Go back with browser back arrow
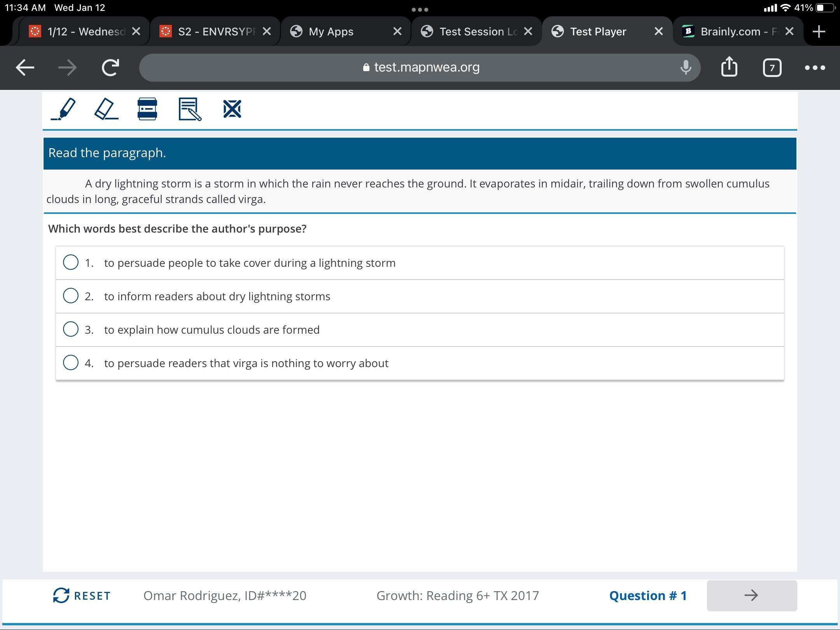Image resolution: width=840 pixels, height=630 pixels. [25, 67]
